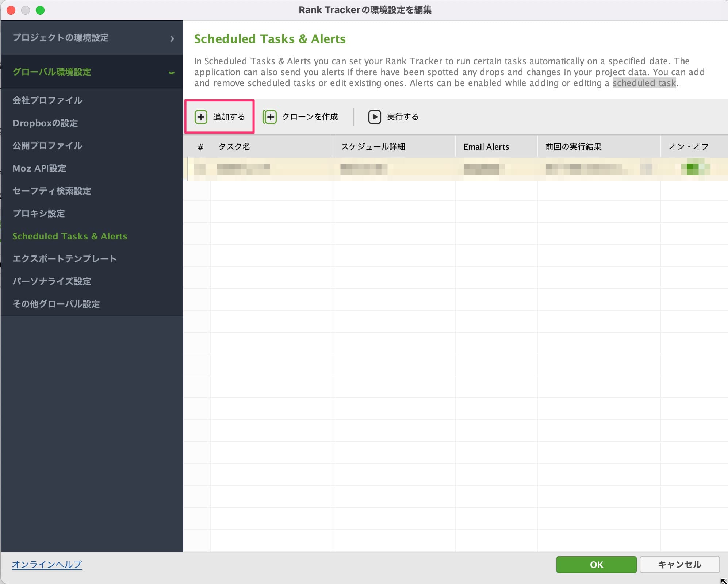
Task: Collapse グローバル環境設定 chevron arrow
Action: point(171,72)
